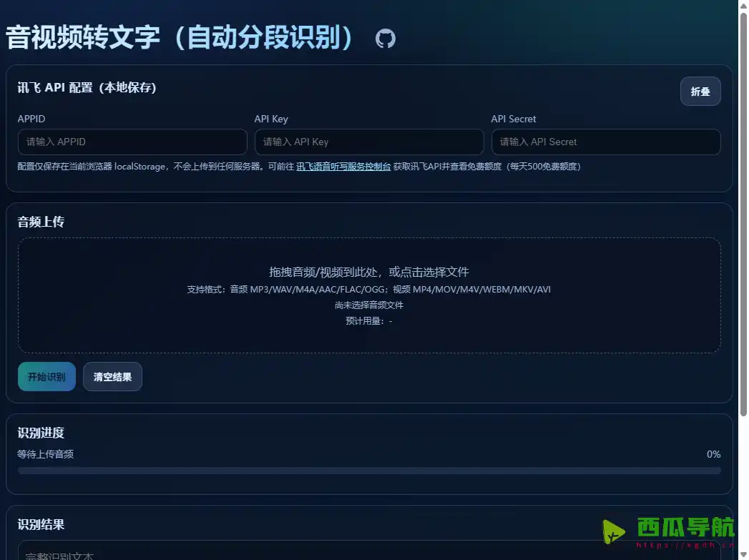The width and height of the screenshot is (749, 560).
Task: Open the 讯飞语音听写服务控制台 link
Action: pyautogui.click(x=343, y=167)
